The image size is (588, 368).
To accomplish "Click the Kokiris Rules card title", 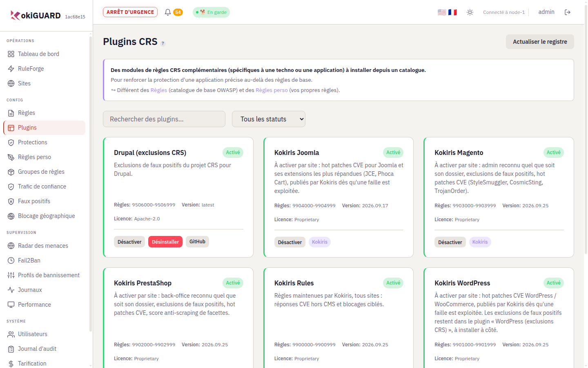I will click(294, 283).
